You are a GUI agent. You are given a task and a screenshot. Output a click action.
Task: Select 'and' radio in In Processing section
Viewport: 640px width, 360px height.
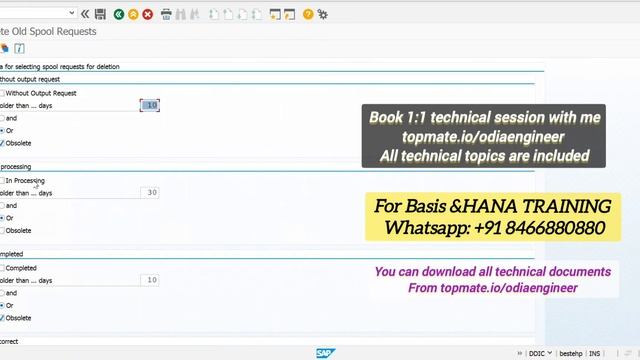tap(2, 205)
